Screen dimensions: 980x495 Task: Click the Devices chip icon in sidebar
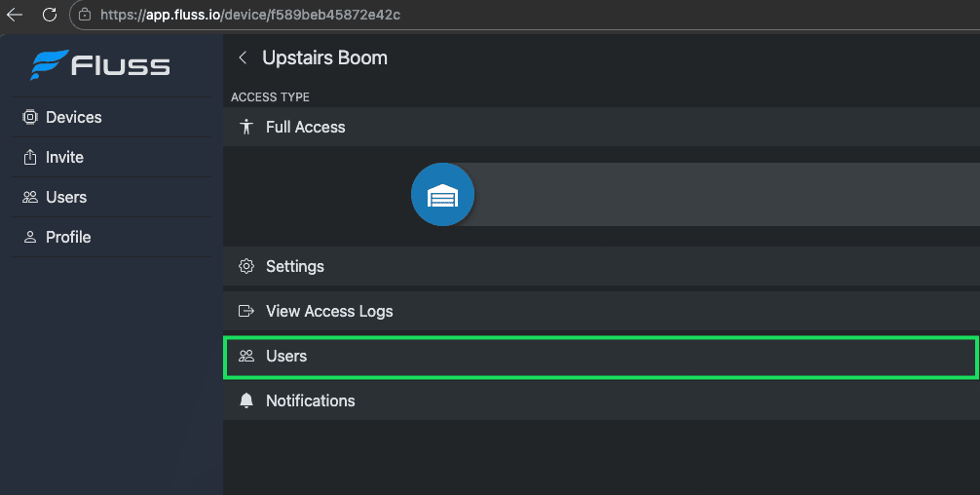29,117
